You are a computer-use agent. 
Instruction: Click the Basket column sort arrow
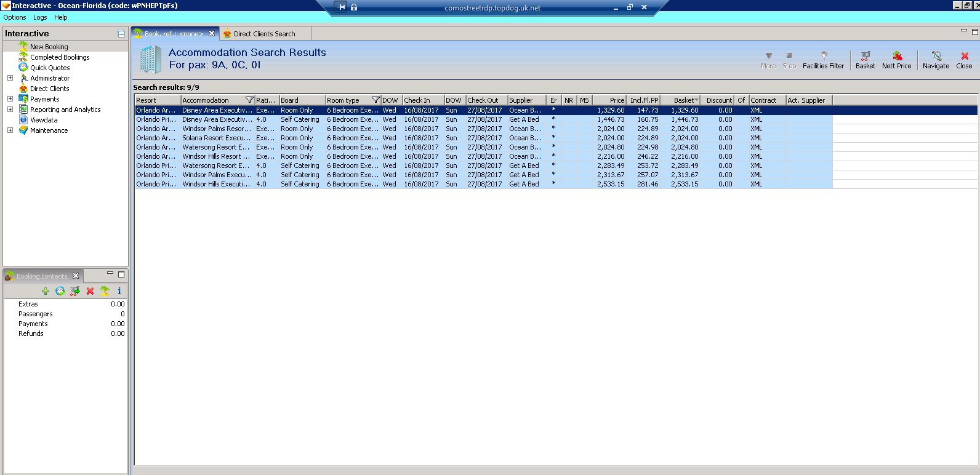(x=696, y=100)
